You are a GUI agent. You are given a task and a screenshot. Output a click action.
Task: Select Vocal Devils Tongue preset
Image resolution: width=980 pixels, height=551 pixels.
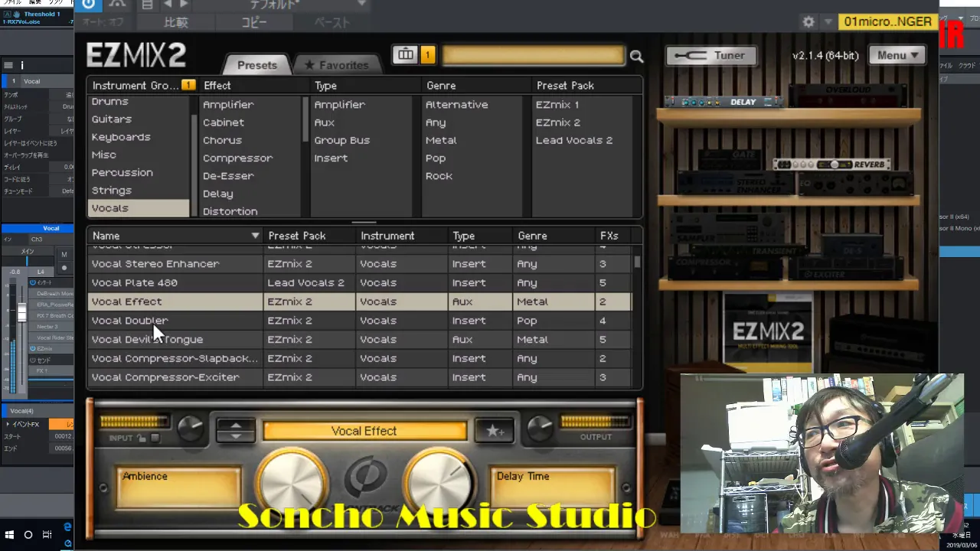[x=360, y=339]
